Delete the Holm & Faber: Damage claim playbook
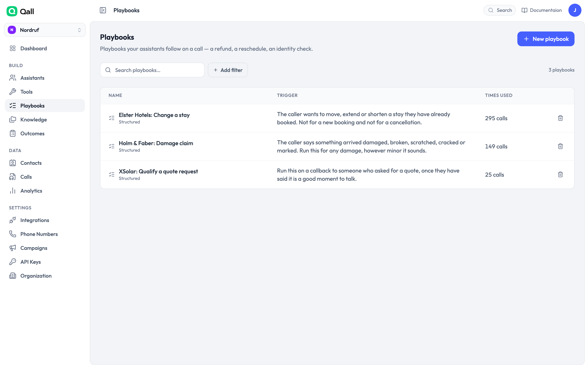This screenshot has height=368, width=588. click(x=560, y=146)
